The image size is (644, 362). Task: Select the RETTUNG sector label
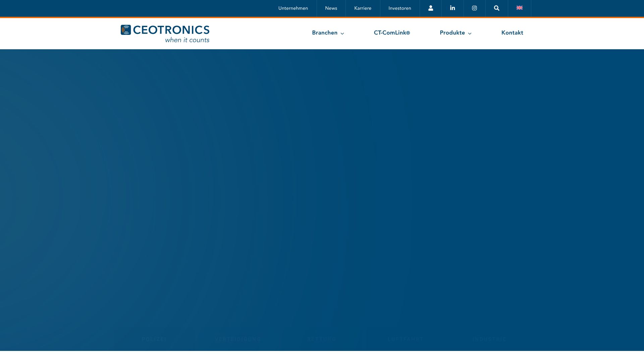(321, 339)
